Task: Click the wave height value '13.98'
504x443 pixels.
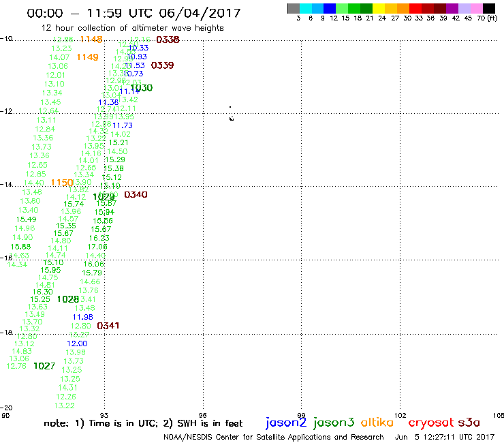Action: click(x=76, y=352)
